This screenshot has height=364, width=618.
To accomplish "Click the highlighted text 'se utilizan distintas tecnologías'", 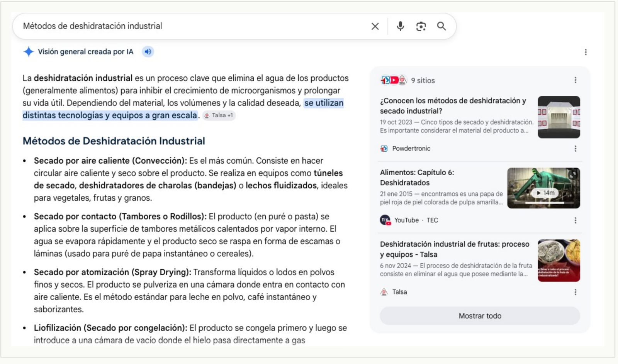I will (183, 109).
